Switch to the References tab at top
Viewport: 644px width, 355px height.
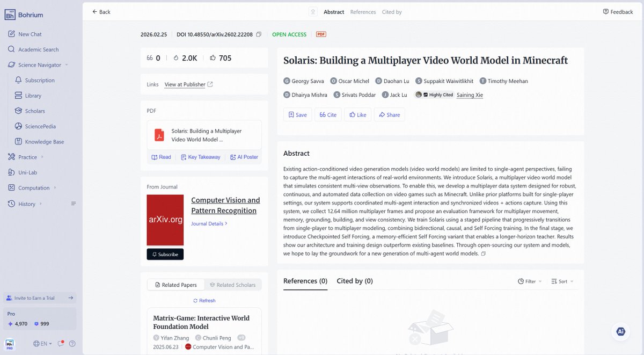(363, 12)
